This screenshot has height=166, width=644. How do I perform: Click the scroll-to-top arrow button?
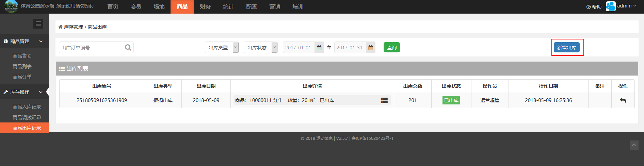(x=634, y=145)
